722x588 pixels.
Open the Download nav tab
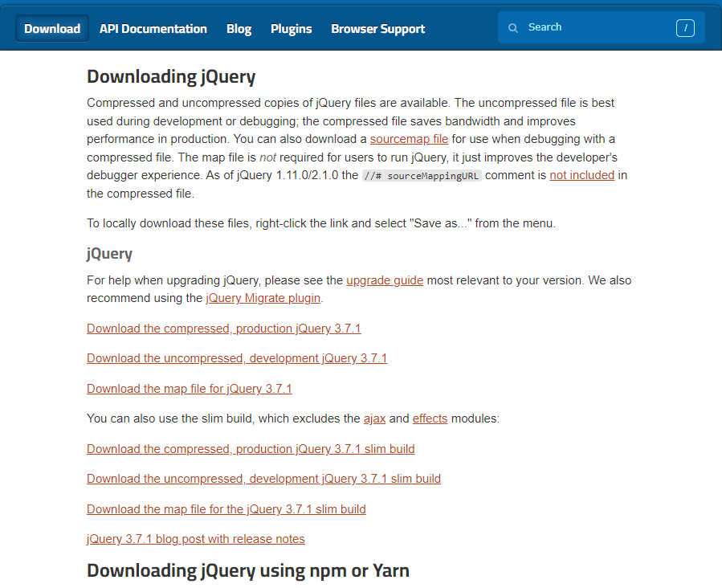coord(52,29)
